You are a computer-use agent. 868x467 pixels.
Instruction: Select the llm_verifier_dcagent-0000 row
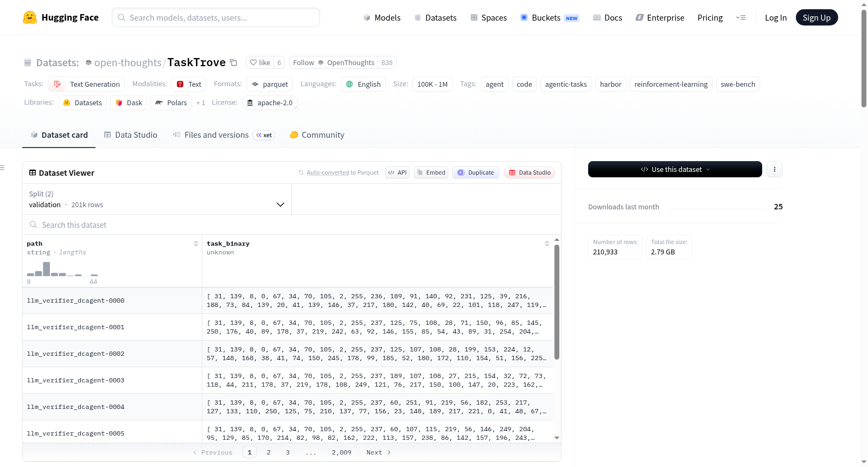coord(288,300)
